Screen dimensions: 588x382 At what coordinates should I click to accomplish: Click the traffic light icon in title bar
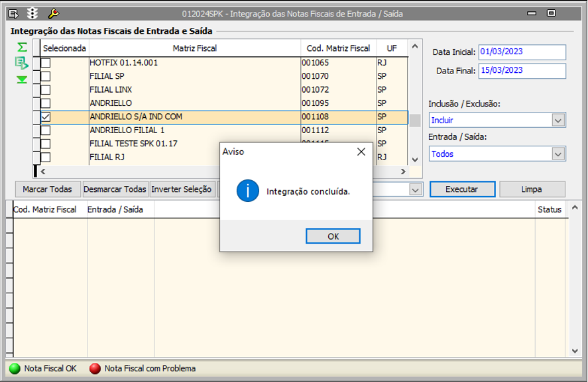point(32,13)
